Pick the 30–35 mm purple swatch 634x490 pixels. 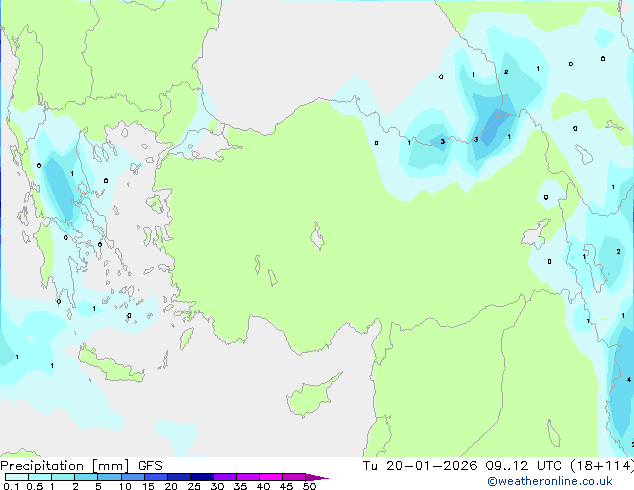224,477
